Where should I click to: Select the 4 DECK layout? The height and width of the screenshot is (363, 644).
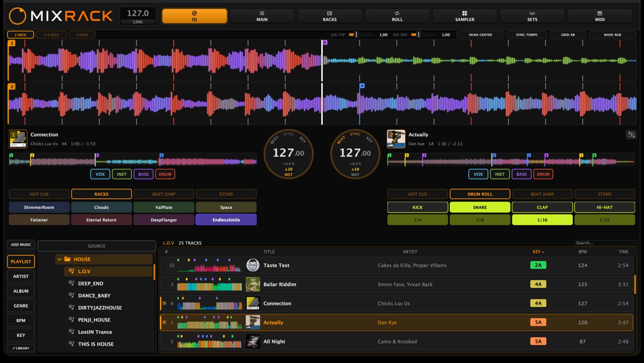click(x=82, y=35)
